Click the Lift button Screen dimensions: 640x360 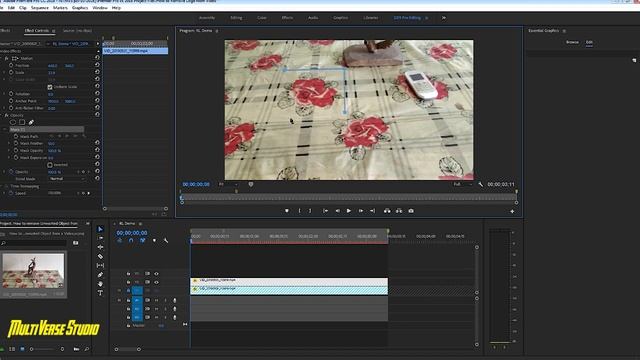click(x=387, y=211)
